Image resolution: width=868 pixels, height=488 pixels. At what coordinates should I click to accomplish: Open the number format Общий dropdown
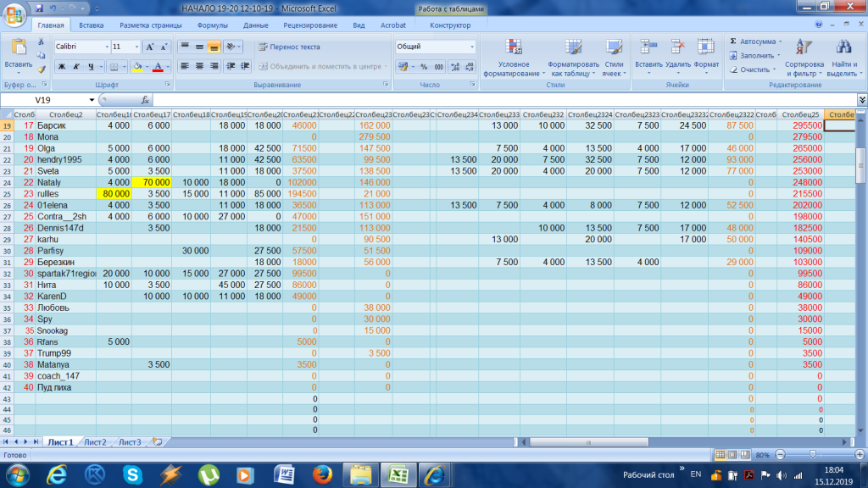(x=471, y=47)
